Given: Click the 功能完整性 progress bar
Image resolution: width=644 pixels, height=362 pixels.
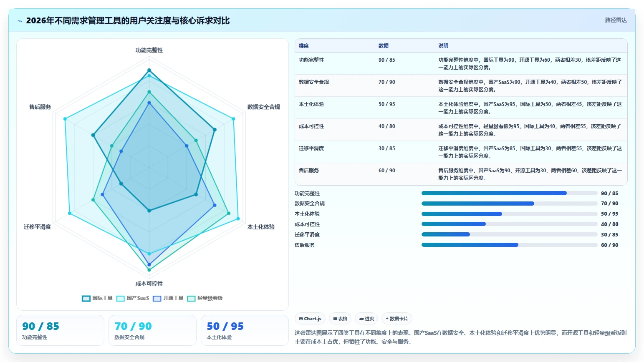Looking at the screenshot, I should coord(510,193).
